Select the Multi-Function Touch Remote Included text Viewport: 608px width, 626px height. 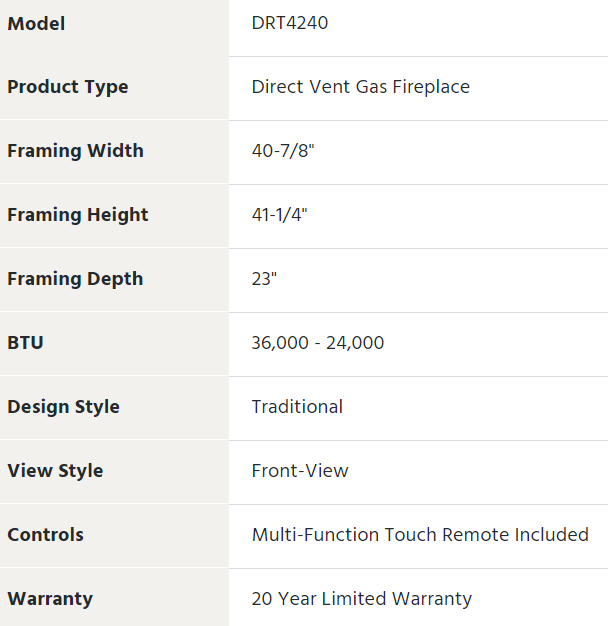420,535
